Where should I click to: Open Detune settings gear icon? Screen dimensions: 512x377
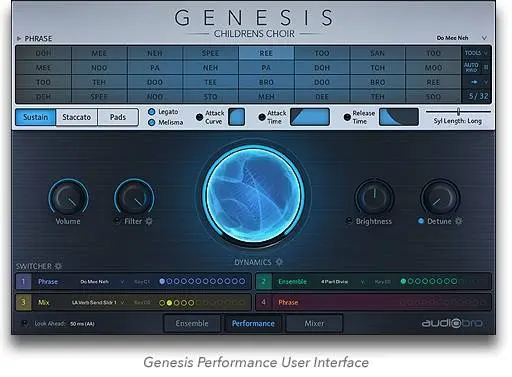459,221
